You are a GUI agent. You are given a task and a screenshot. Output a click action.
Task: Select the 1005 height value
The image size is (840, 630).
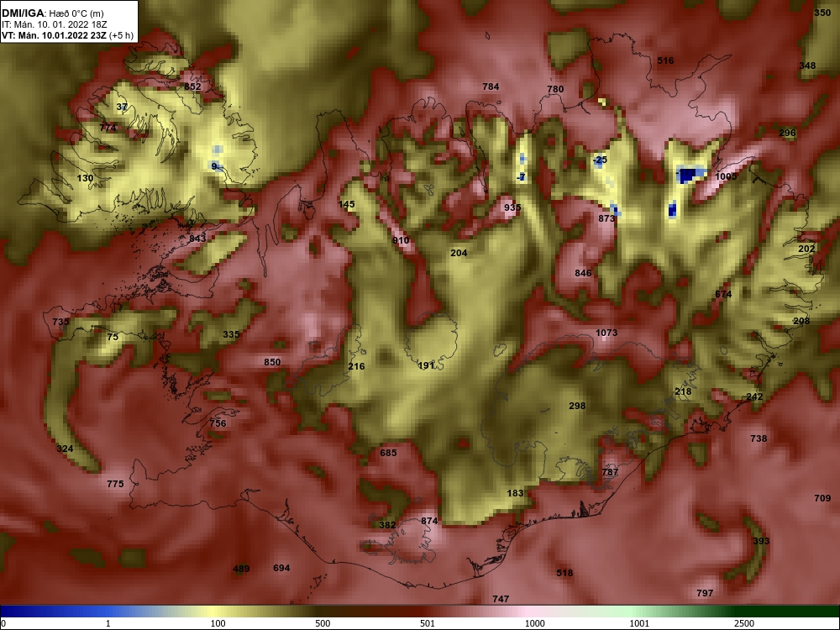(726, 176)
